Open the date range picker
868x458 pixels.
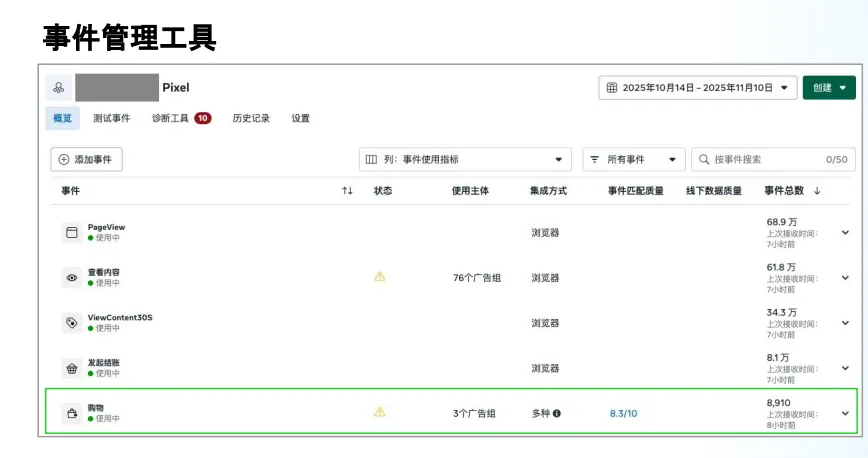(698, 88)
